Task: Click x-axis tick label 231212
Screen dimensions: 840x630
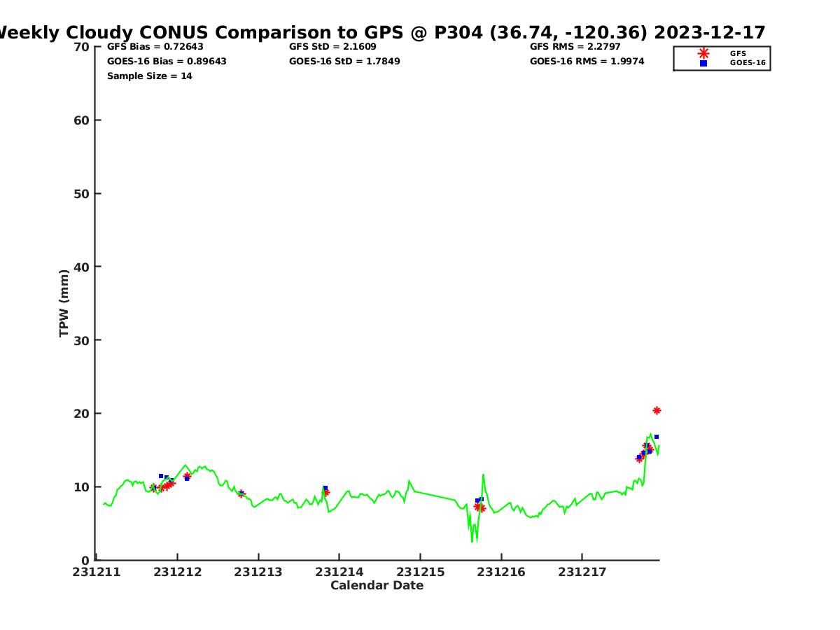Action: click(178, 572)
